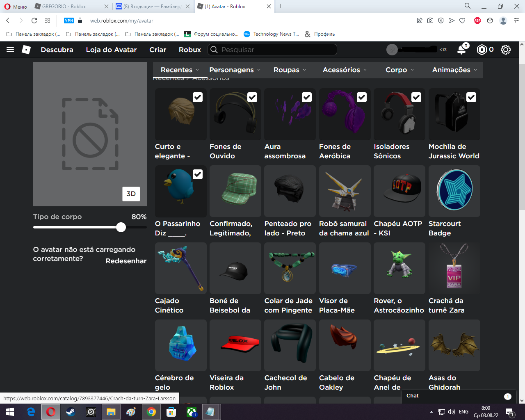Image resolution: width=525 pixels, height=420 pixels.
Task: Click the Opera snapshot camera icon
Action: point(430,21)
